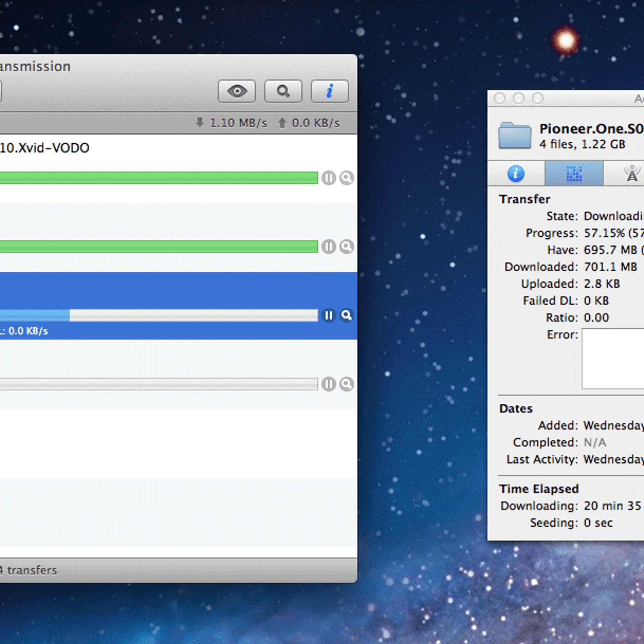644x644 pixels.
Task: Click the Uploaded 2.8 KB value
Action: 602,284
